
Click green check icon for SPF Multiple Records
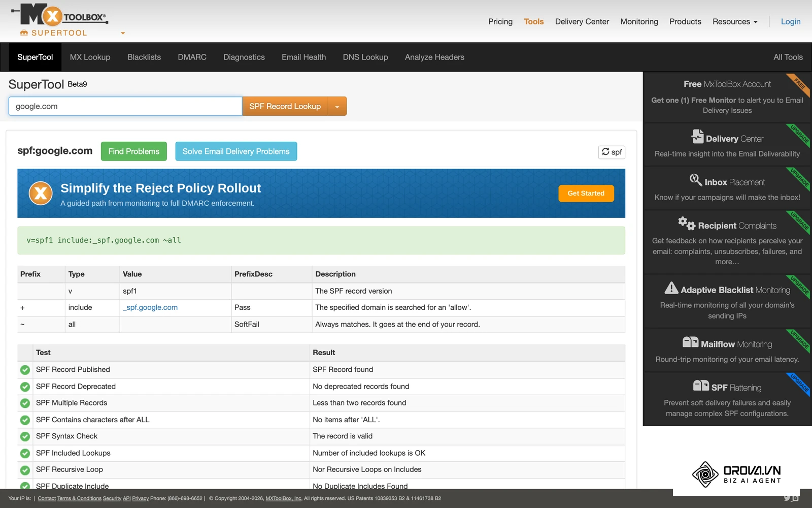click(x=25, y=403)
